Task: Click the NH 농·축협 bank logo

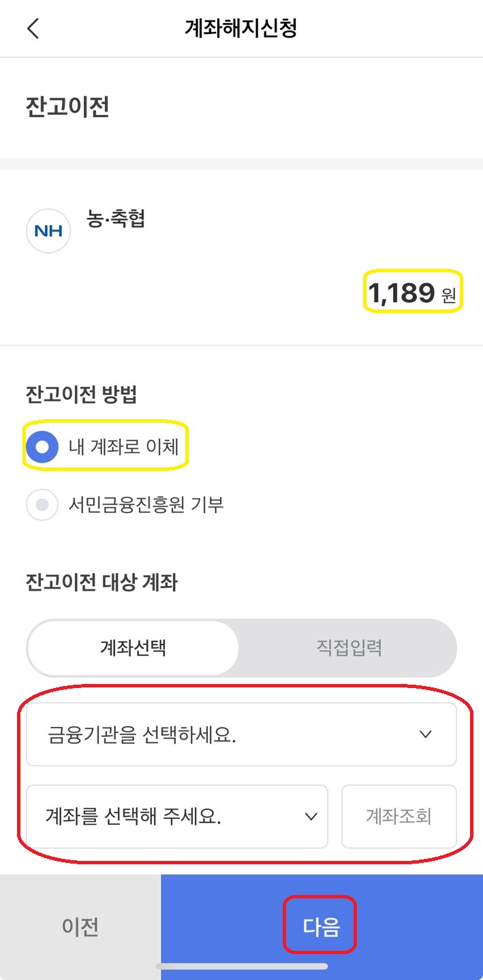Action: tap(48, 231)
